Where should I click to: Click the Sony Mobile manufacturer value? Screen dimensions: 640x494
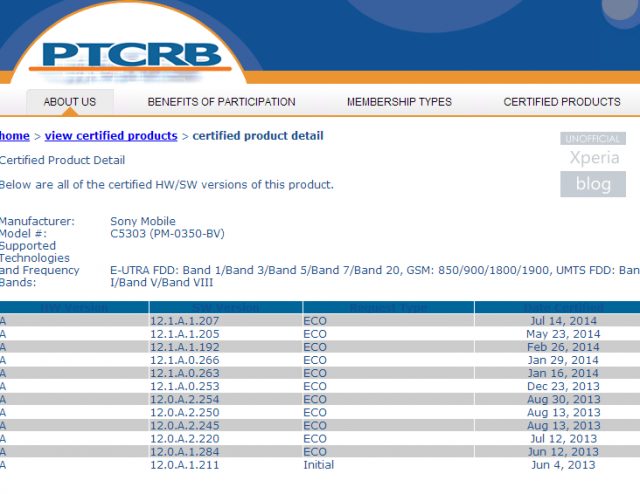(x=143, y=221)
